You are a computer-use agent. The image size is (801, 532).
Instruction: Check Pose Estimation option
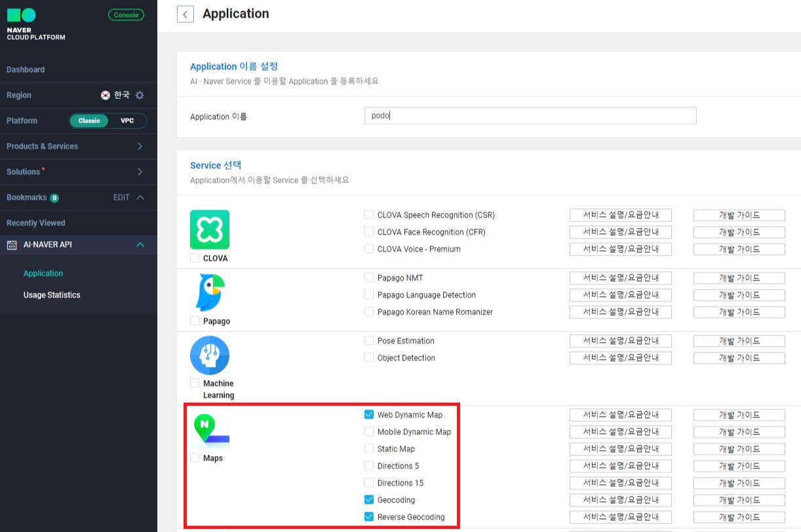[x=369, y=341]
